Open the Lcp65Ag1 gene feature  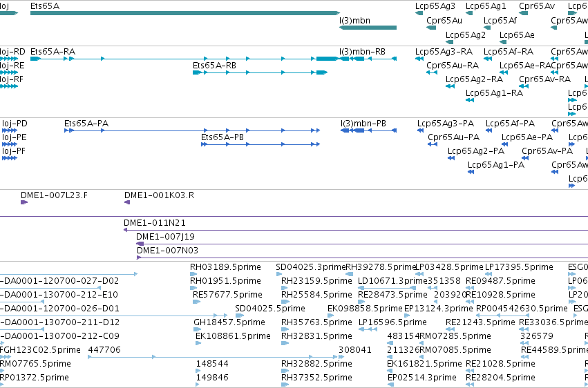coord(469,14)
